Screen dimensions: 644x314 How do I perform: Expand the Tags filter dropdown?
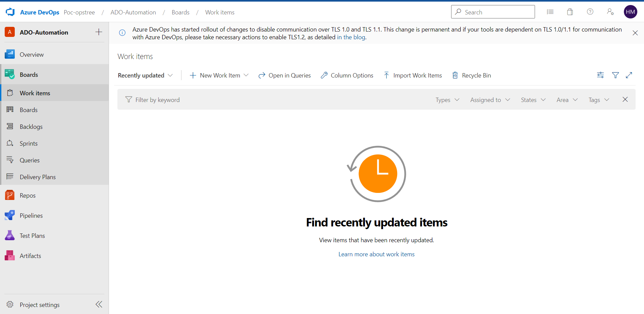(599, 100)
